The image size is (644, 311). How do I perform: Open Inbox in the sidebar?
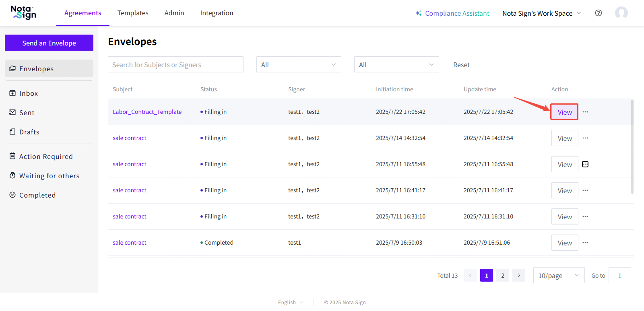[29, 93]
